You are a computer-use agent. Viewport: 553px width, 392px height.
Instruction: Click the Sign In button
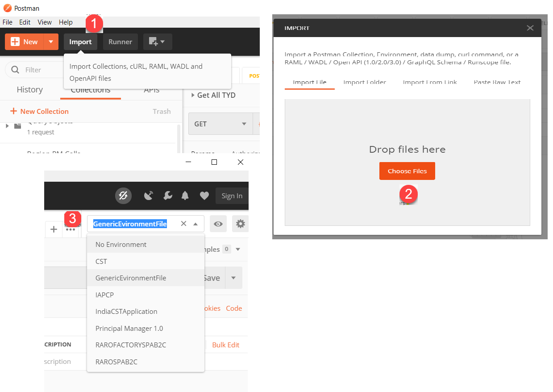pos(232,196)
